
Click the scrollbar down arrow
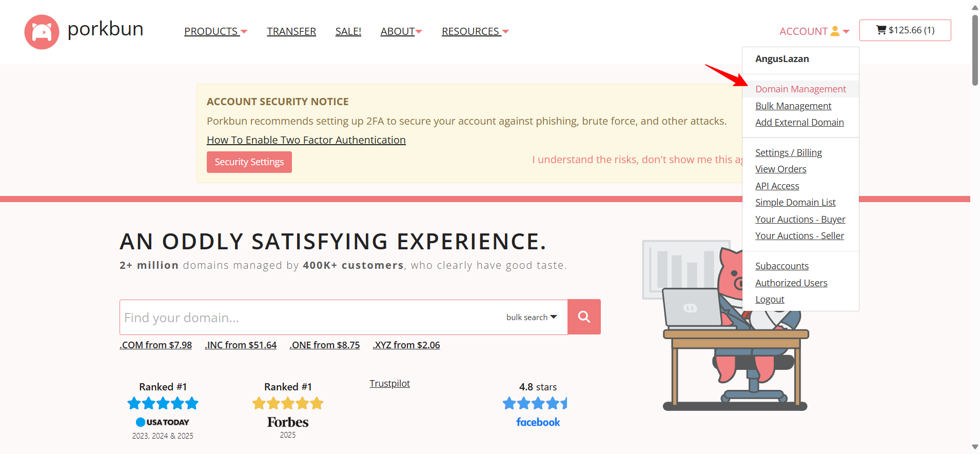[x=975, y=447]
